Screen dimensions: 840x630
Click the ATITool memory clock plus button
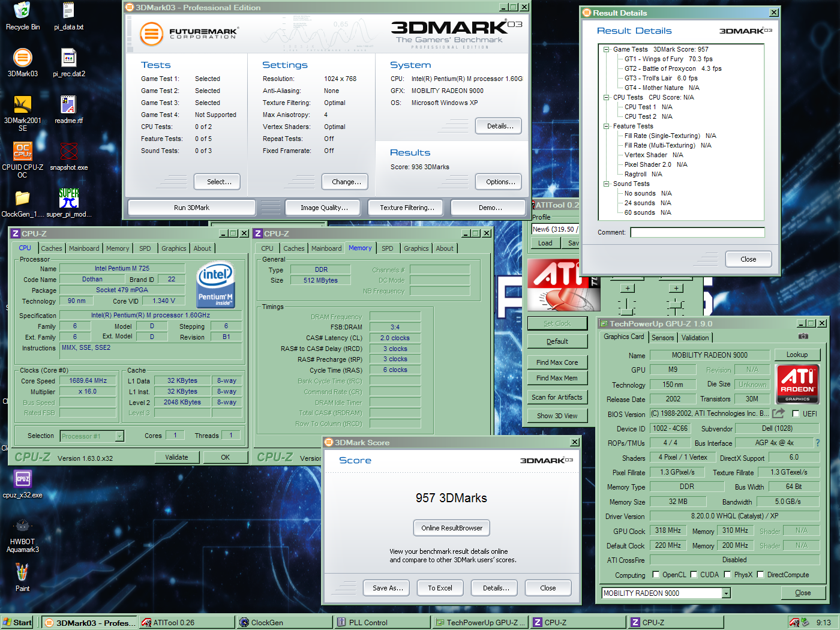click(x=676, y=289)
